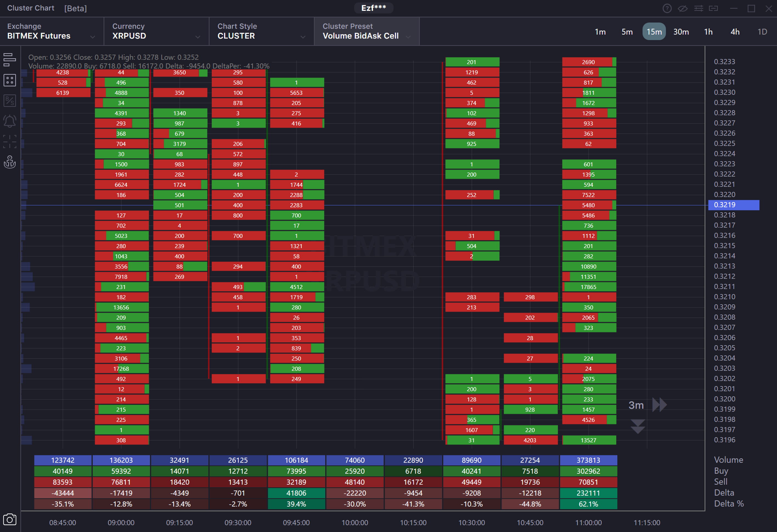Open the help question mark icon

[667, 8]
